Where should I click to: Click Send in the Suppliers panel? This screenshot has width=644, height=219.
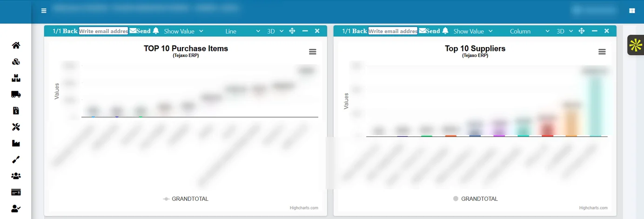click(429, 31)
